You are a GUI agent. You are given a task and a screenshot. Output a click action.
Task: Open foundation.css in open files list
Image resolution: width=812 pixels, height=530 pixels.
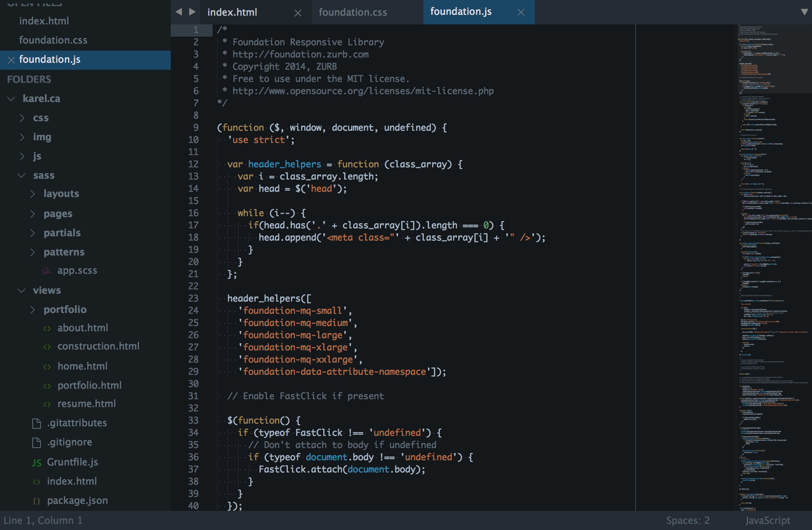click(53, 40)
